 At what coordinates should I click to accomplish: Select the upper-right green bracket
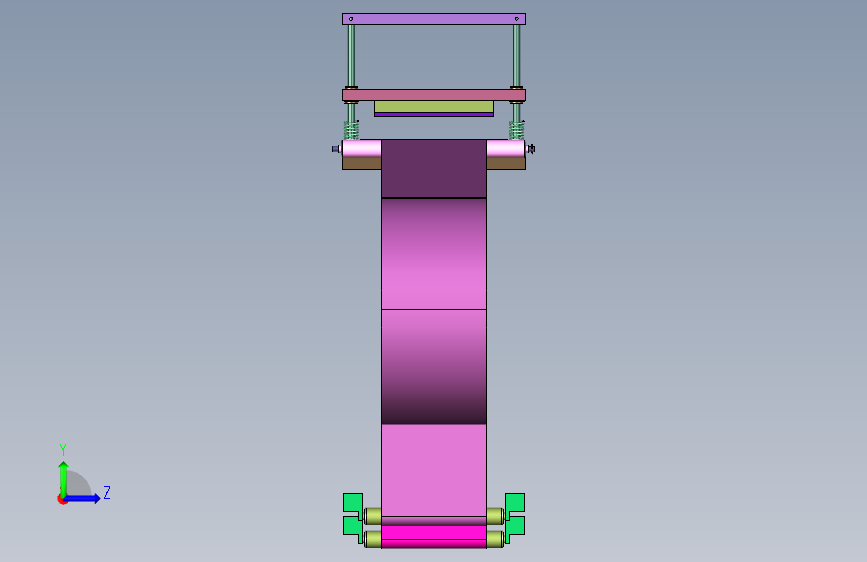tap(515, 503)
